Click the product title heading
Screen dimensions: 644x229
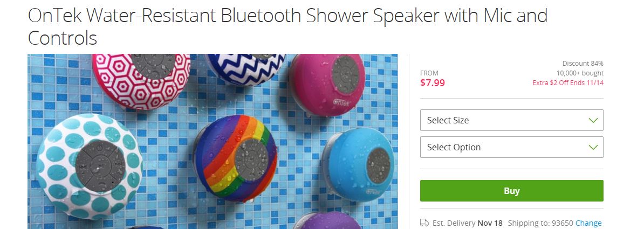pyautogui.click(x=287, y=27)
